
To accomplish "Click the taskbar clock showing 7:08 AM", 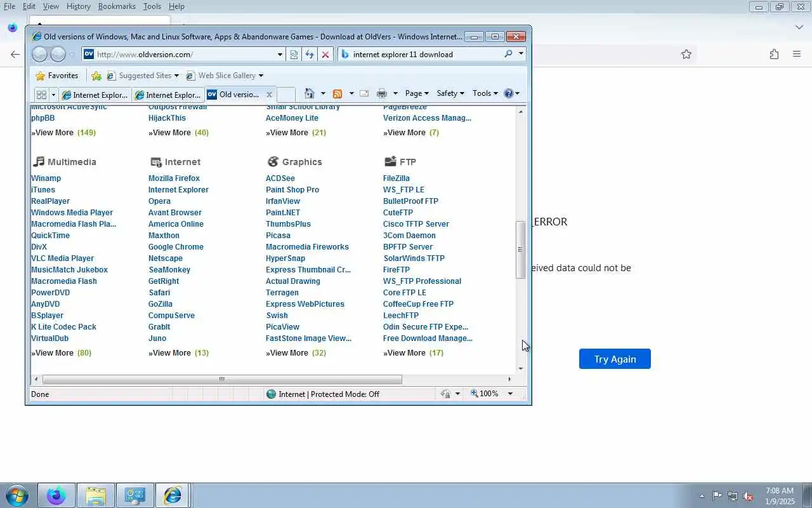I will (780, 496).
